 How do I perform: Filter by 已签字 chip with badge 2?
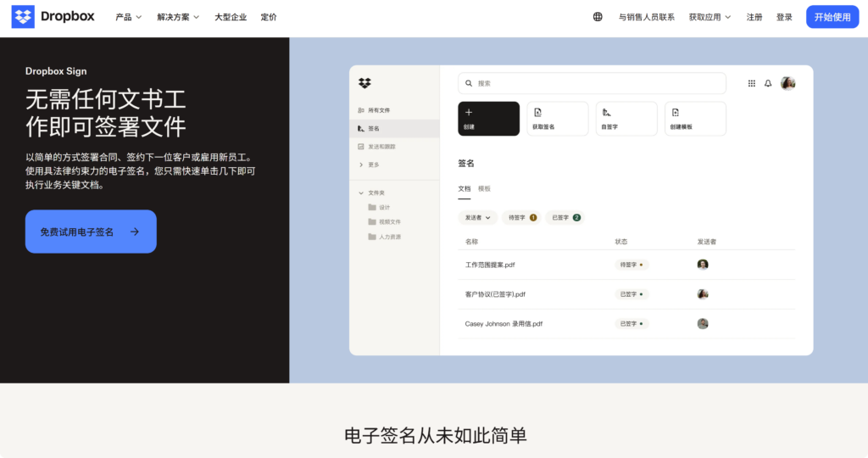(565, 218)
